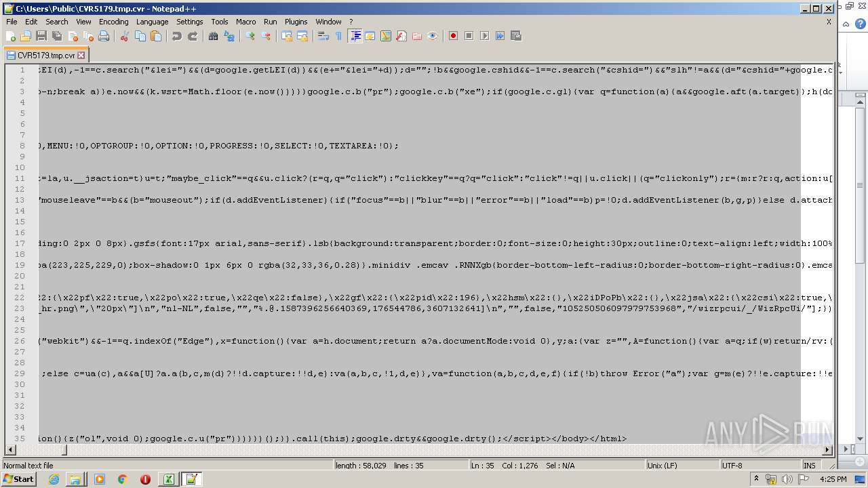
Task: Launch Internet Explorer from taskbar
Action: click(54, 479)
